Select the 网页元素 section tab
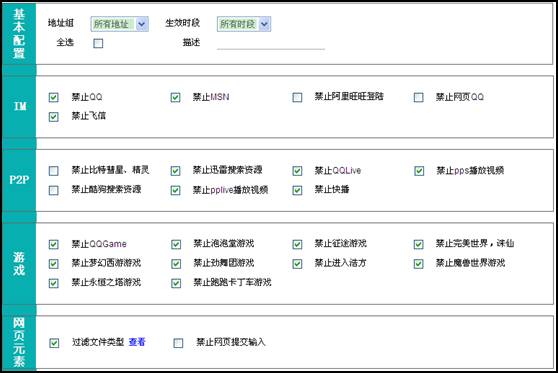This screenshot has width=558, height=373. point(19,342)
